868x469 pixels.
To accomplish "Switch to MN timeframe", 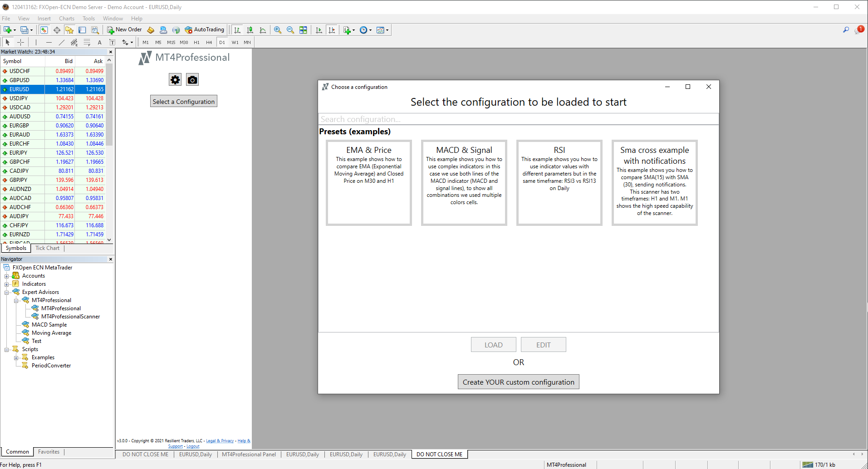I will click(x=247, y=42).
